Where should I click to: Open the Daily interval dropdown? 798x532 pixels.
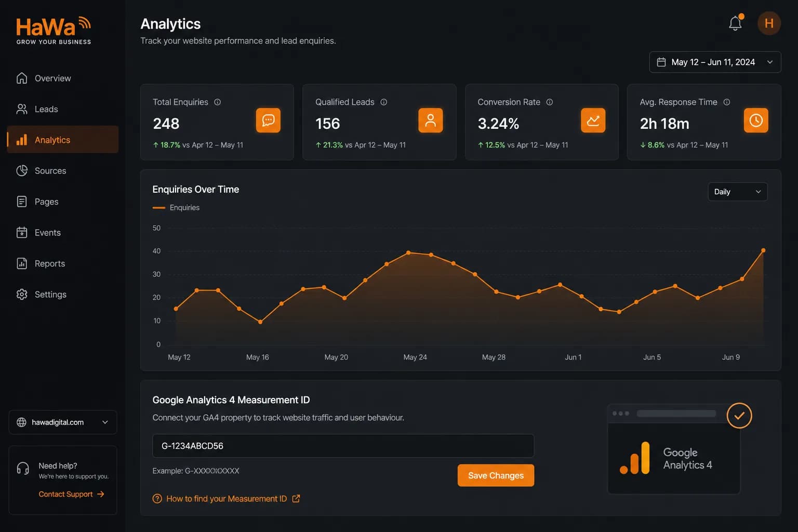(737, 192)
